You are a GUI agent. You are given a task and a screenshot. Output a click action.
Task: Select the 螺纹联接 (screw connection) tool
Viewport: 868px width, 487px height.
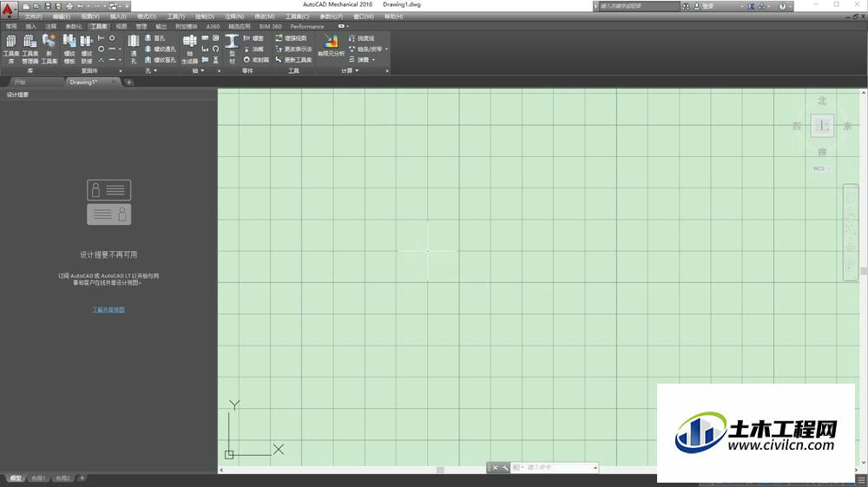click(86, 48)
